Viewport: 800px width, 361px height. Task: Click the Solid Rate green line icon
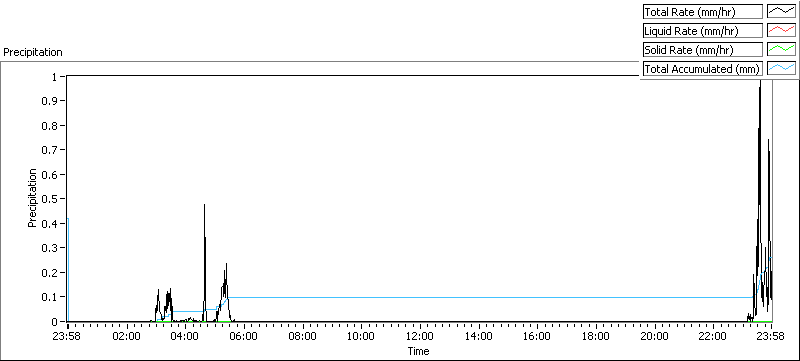782,49
